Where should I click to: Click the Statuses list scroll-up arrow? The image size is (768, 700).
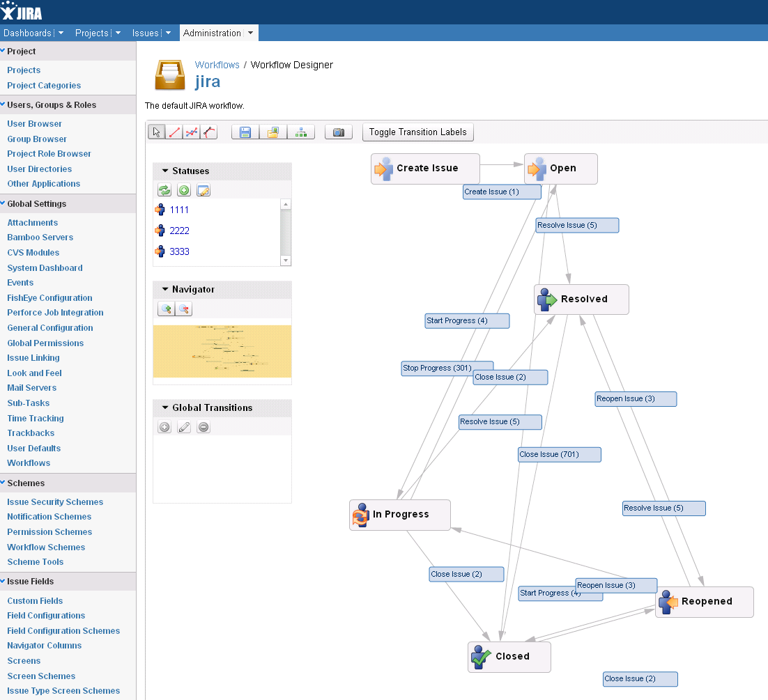(x=286, y=204)
